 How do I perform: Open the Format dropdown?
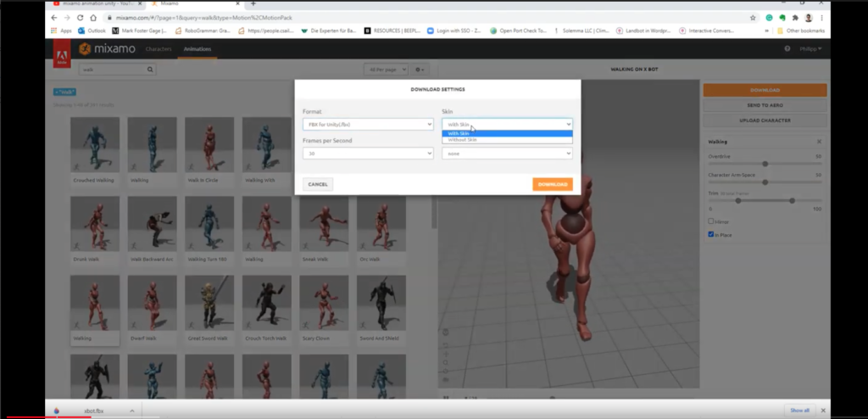click(368, 125)
